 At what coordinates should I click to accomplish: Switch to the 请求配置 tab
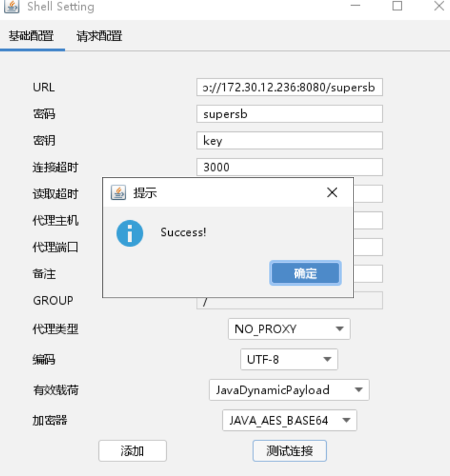coord(99,36)
